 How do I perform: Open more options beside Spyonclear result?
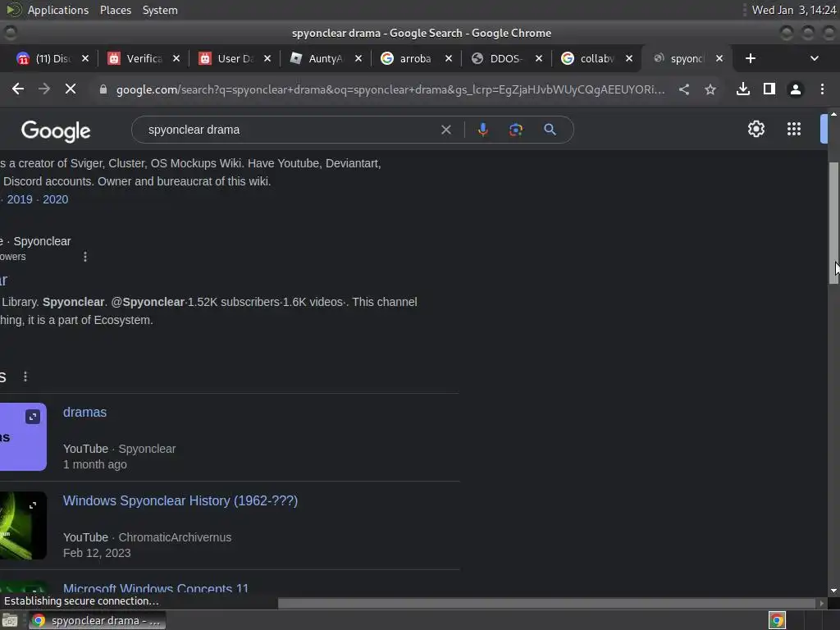tap(85, 257)
